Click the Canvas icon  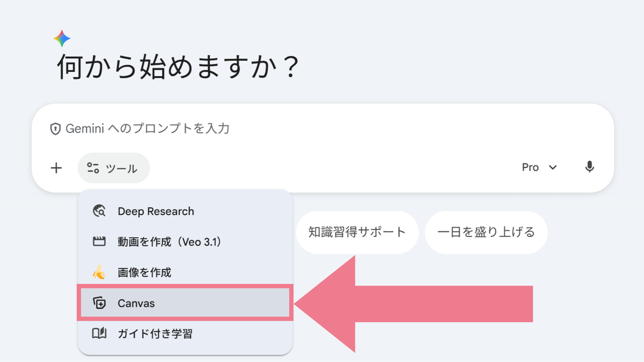[99, 303]
